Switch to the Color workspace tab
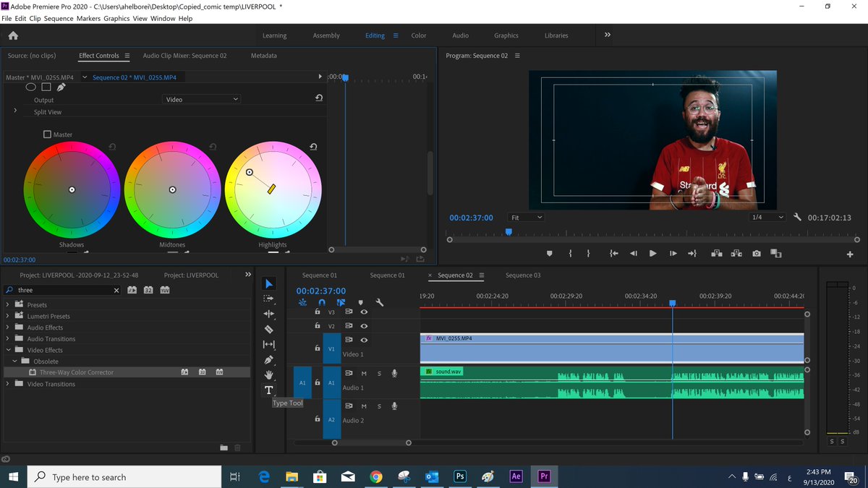Image resolution: width=868 pixels, height=488 pixels. coord(419,35)
